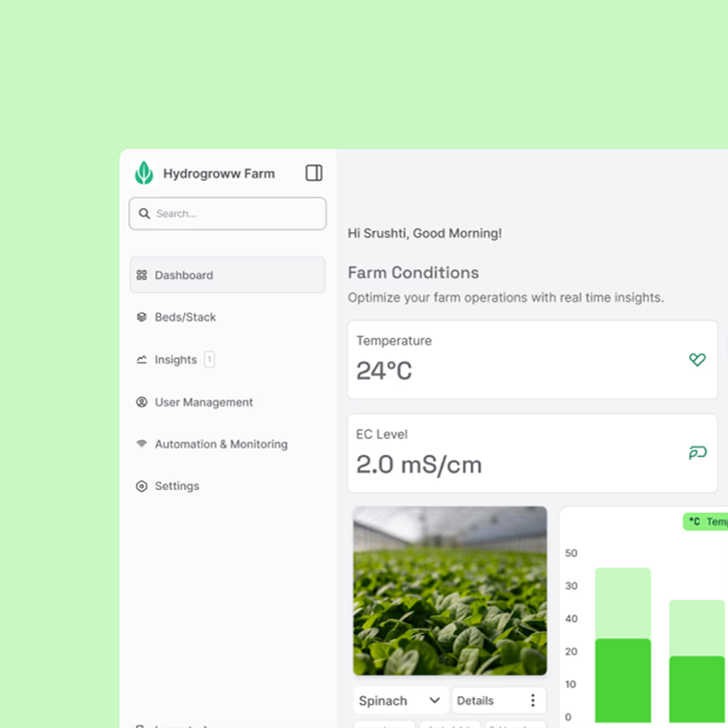Click the leaf icon on EC Level card
Screen dimensions: 728x728
697,453
